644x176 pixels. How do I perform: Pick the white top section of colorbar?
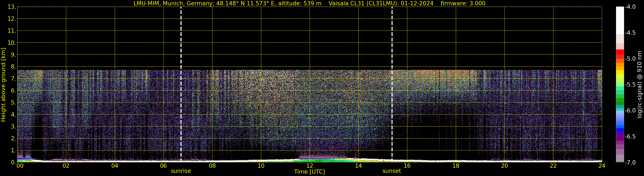coord(620,20)
